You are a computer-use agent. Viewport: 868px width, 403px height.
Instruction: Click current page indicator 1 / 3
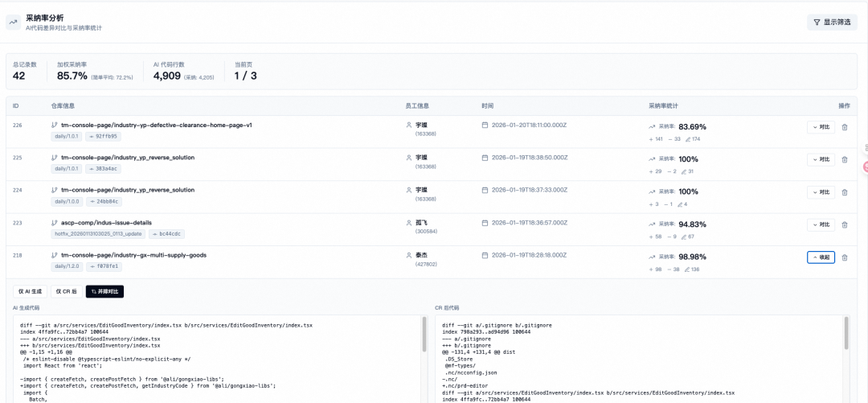click(x=245, y=76)
